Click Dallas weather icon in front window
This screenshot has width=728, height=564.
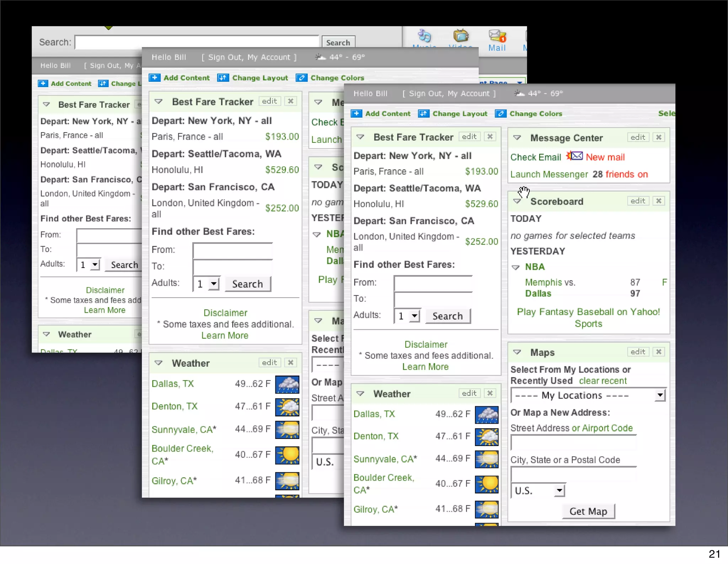click(x=487, y=415)
